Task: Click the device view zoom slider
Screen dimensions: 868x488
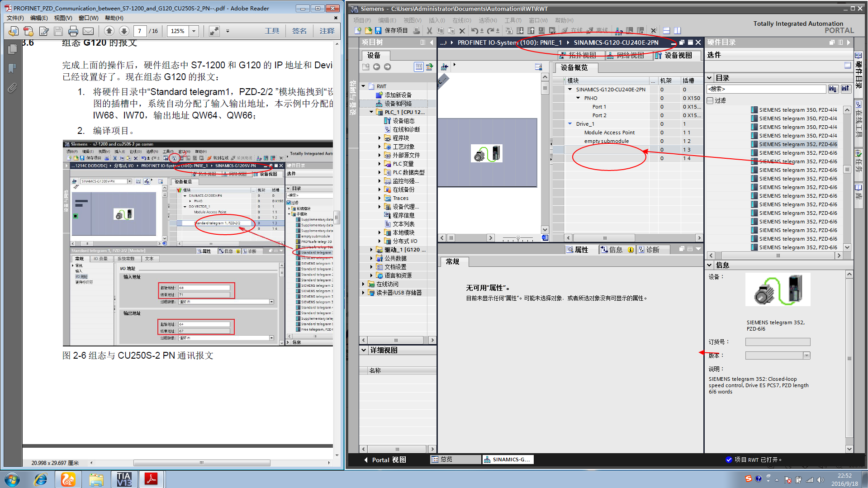Action: [x=518, y=238]
